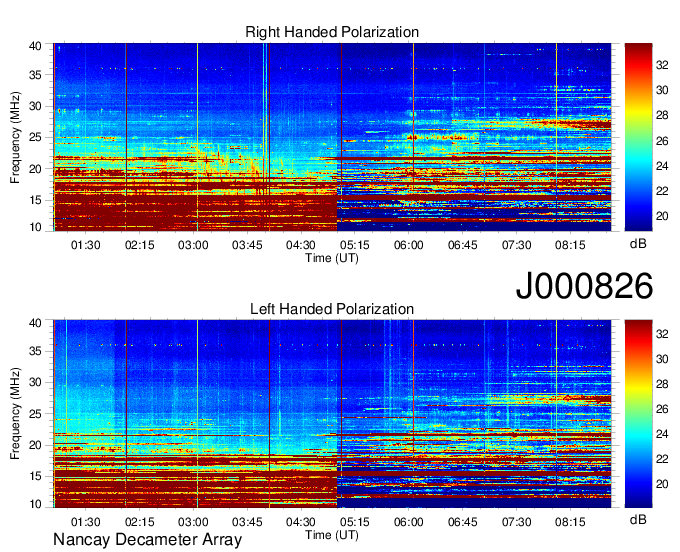Viewport: 680px width, 552px height.
Task: Click the 32 value on Right Handed colorbar
Action: (662, 65)
